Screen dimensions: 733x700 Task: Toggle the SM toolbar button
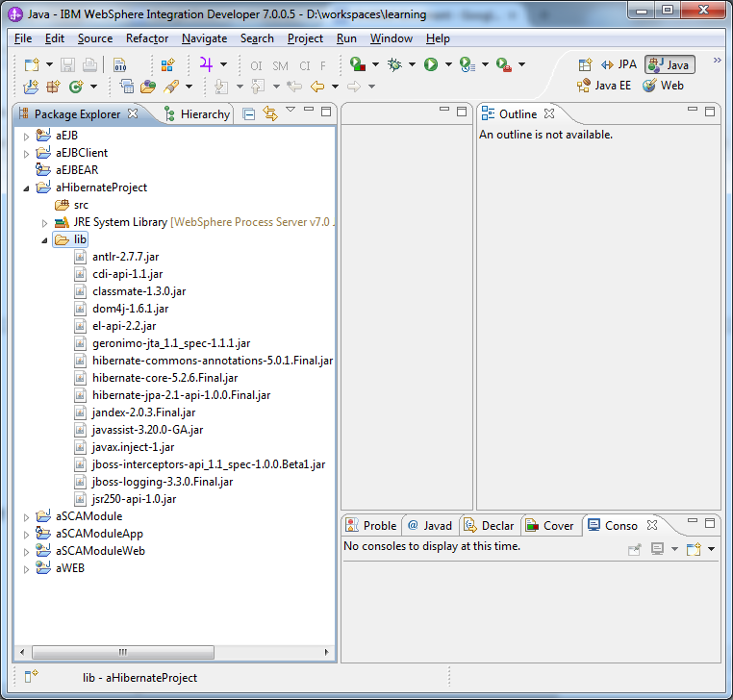281,66
